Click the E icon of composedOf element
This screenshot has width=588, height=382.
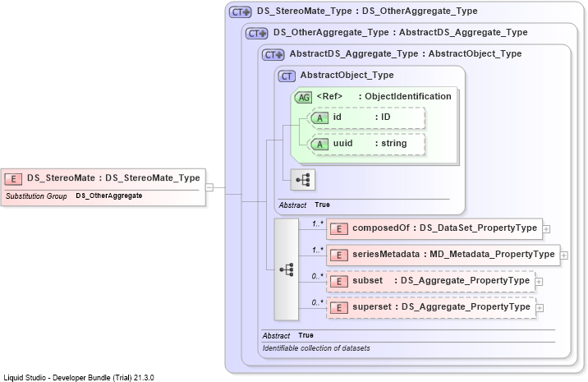point(339,229)
